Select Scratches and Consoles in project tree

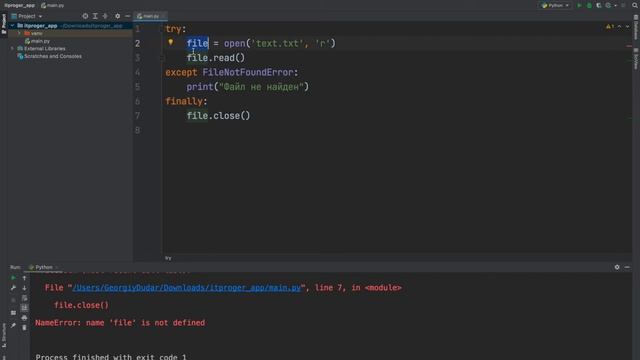pyautogui.click(x=49, y=56)
